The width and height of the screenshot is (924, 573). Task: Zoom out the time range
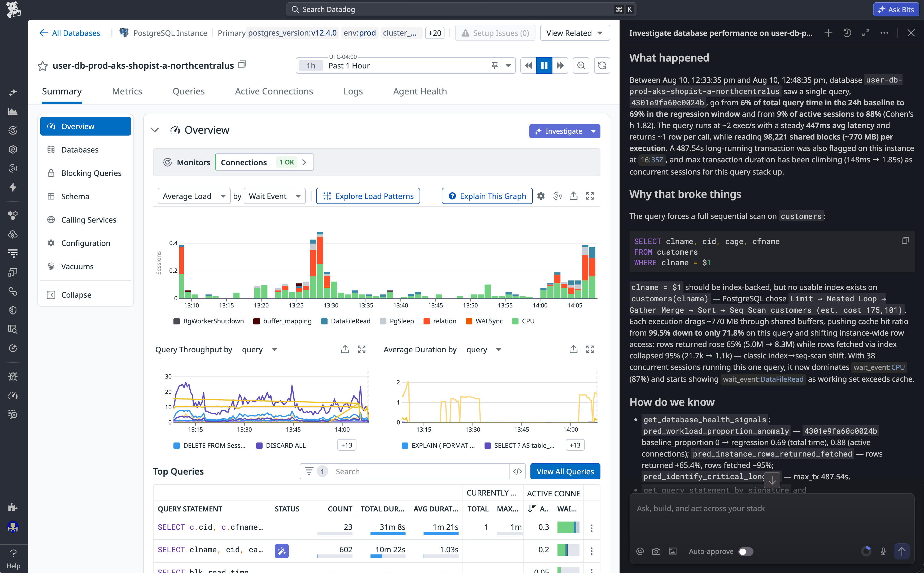[581, 66]
